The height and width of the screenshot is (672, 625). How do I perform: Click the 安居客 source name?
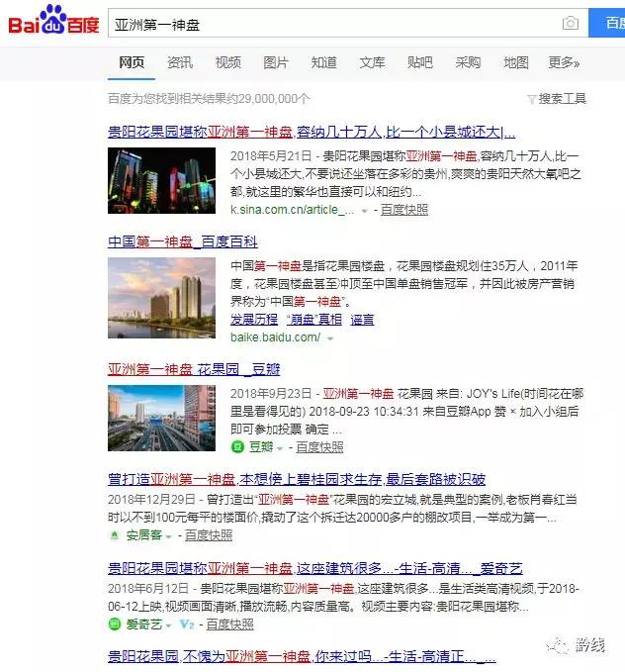tap(144, 535)
